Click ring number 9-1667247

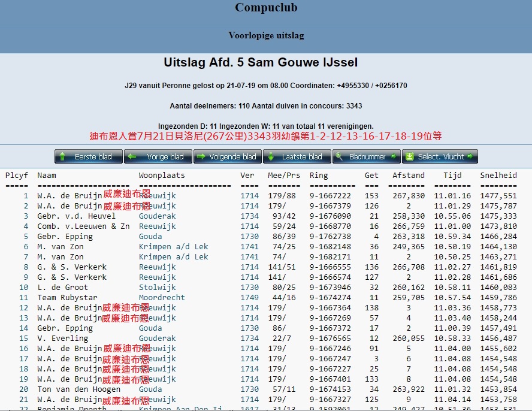[330, 359]
